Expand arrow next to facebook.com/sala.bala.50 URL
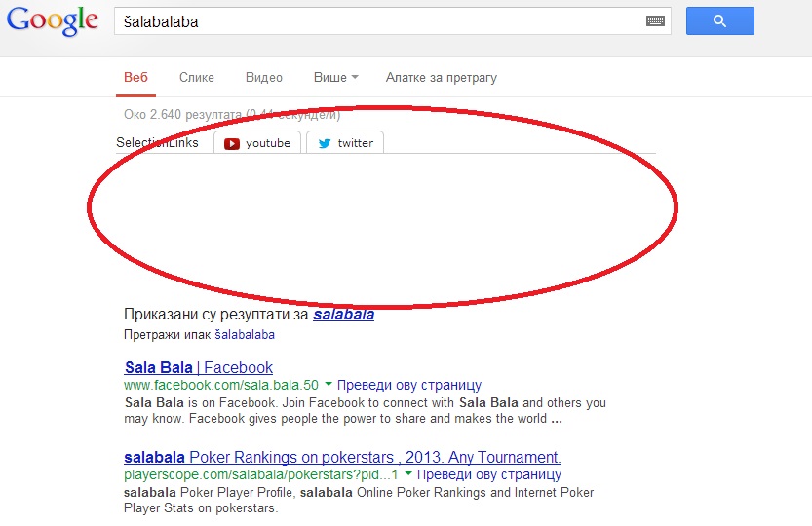812x526 pixels. (328, 384)
